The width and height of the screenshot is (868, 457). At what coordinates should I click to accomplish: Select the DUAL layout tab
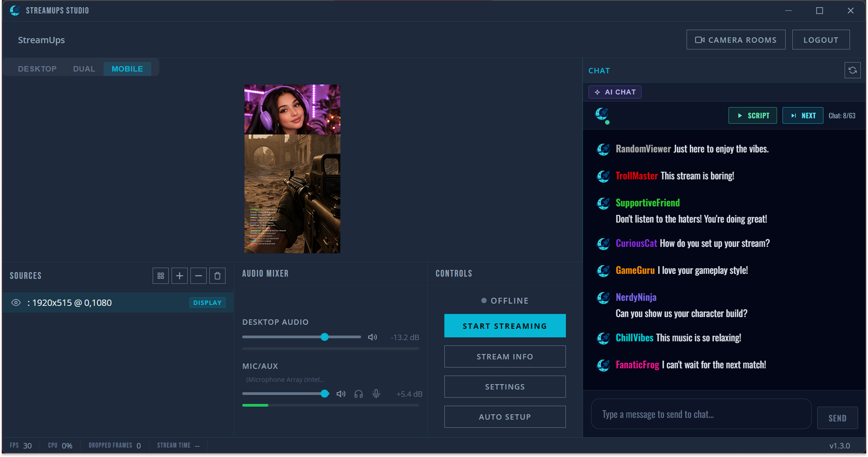[84, 68]
